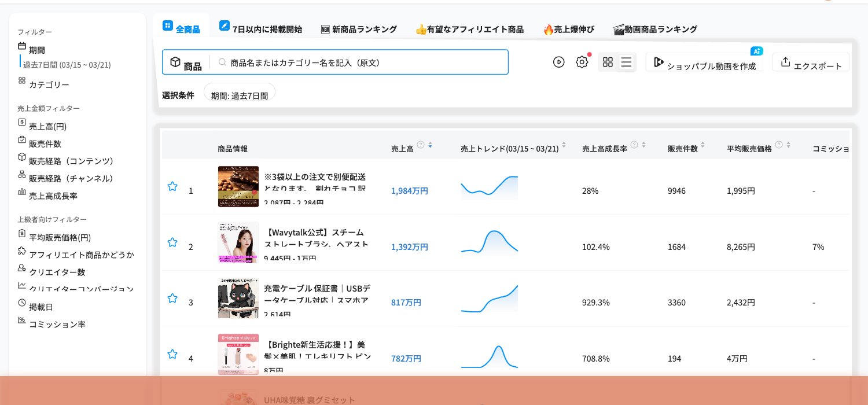Click the product search input field

click(359, 62)
